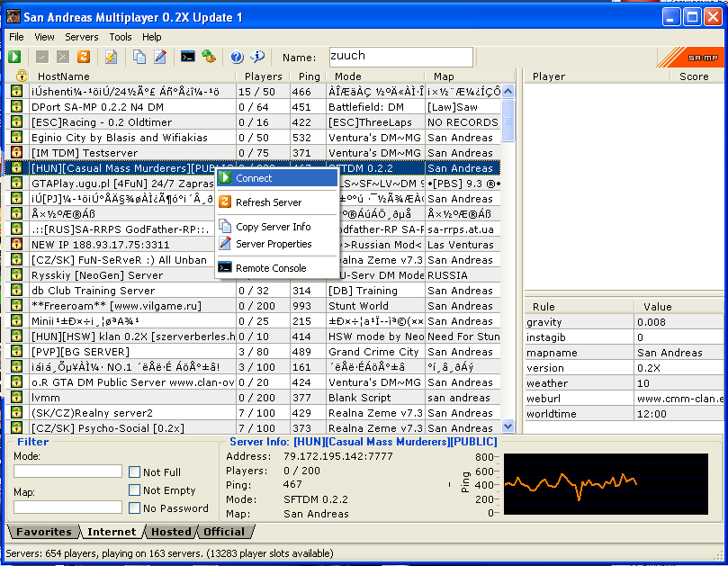Switch to the Hosted tab
Image resolution: width=728 pixels, height=566 pixels.
tap(171, 532)
